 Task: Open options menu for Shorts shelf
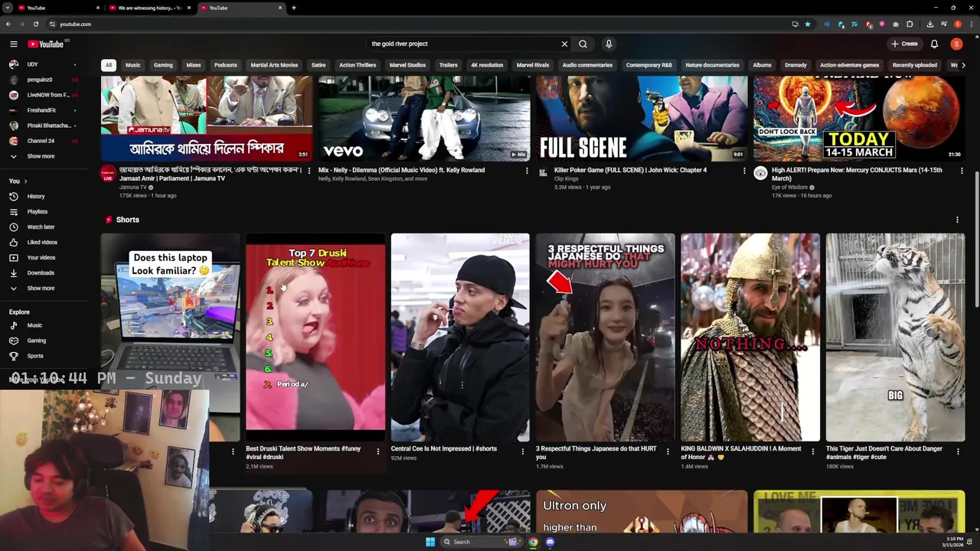[x=957, y=220]
